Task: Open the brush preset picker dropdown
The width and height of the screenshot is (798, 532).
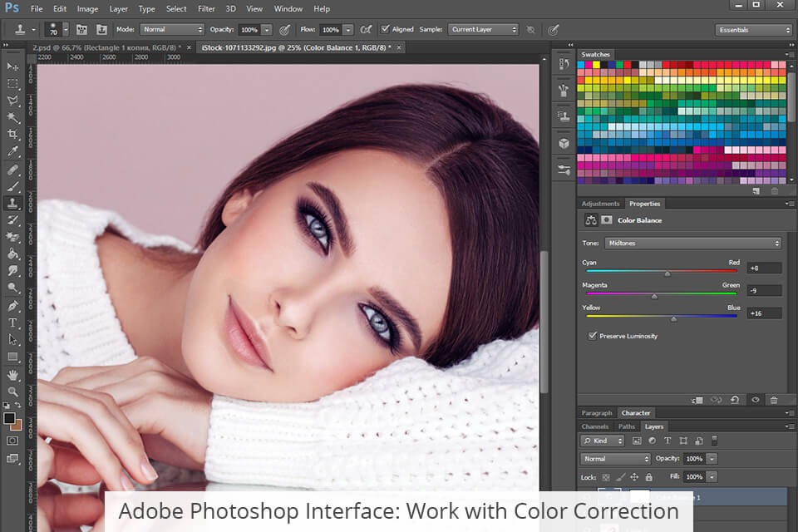Action: (x=66, y=30)
